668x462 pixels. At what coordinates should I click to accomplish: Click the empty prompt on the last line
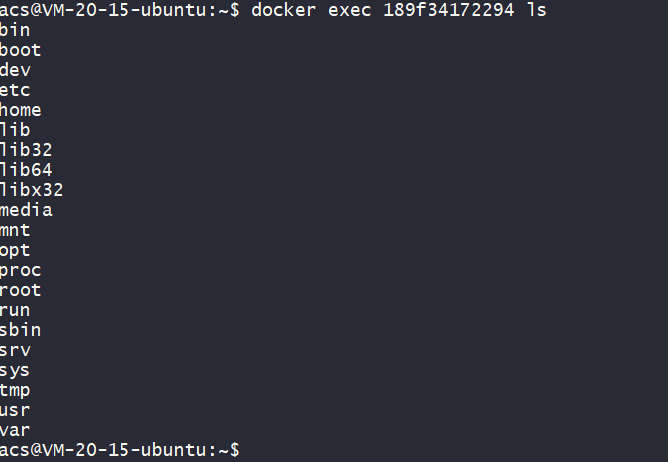tap(120, 450)
